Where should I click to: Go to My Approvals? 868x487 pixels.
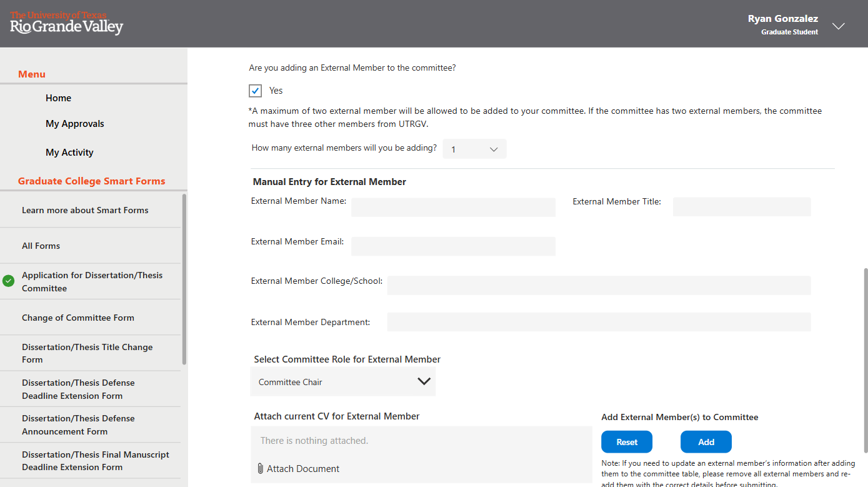coord(74,124)
